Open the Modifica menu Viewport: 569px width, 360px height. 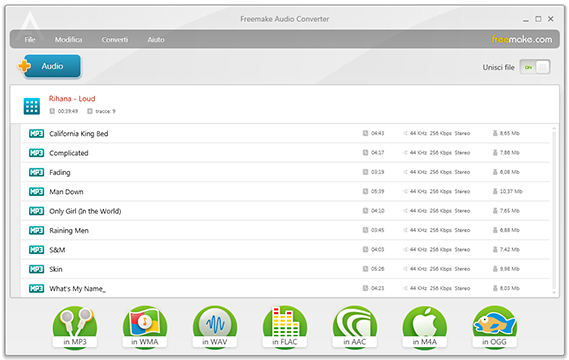pyautogui.click(x=68, y=40)
